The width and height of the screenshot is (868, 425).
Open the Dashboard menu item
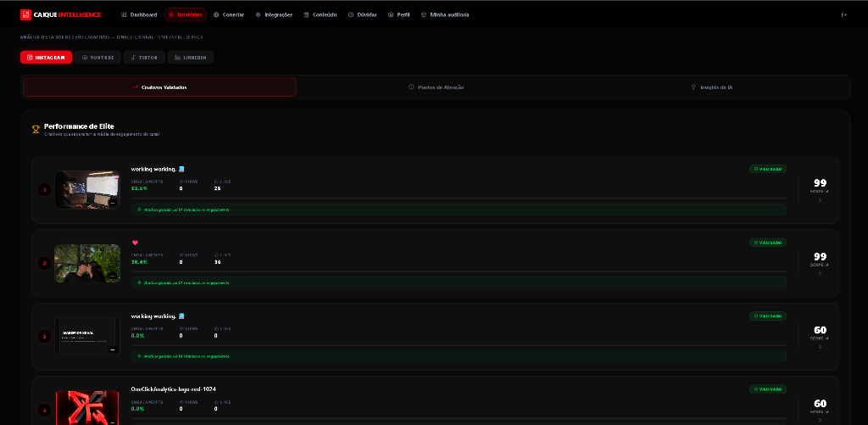pyautogui.click(x=139, y=15)
